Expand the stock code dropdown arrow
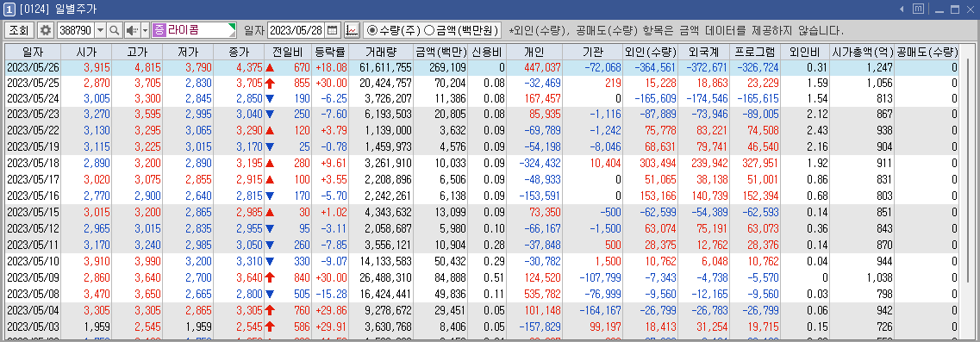This screenshot has height=342, width=980. (100, 30)
